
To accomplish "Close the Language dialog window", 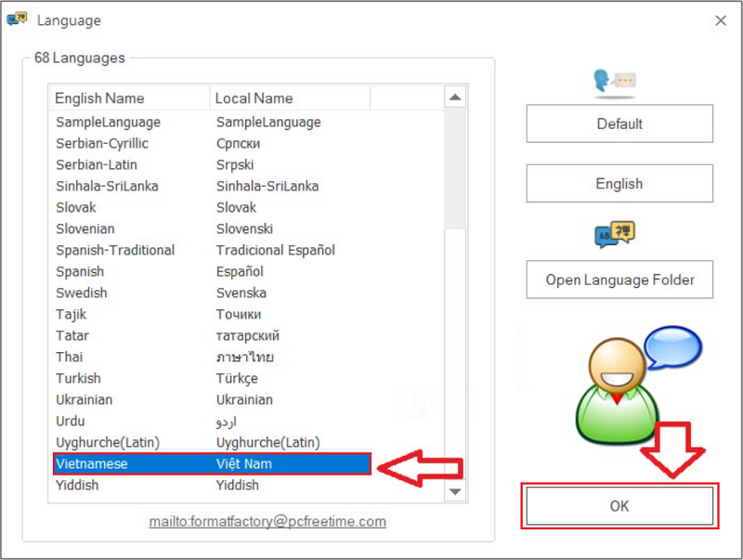I will pyautogui.click(x=720, y=20).
